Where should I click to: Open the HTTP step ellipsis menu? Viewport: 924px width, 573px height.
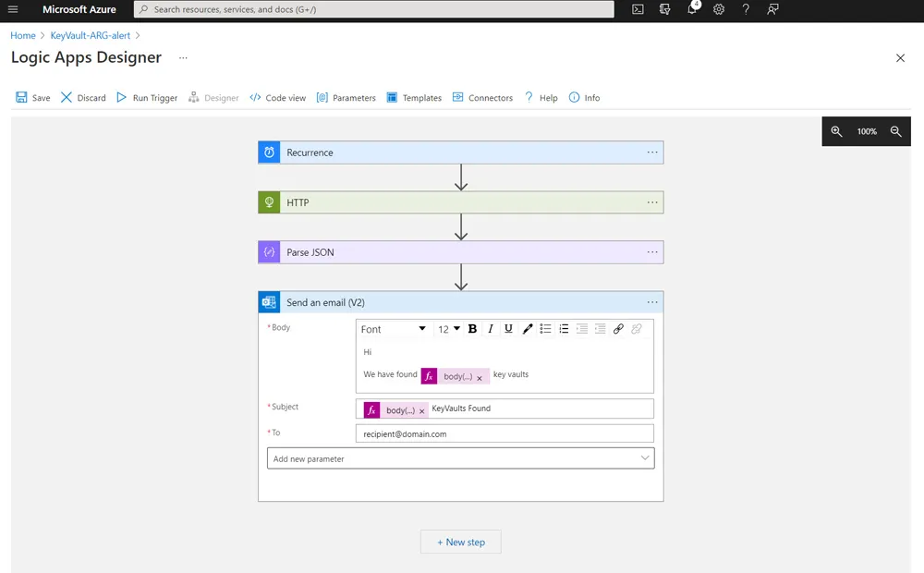pyautogui.click(x=652, y=202)
